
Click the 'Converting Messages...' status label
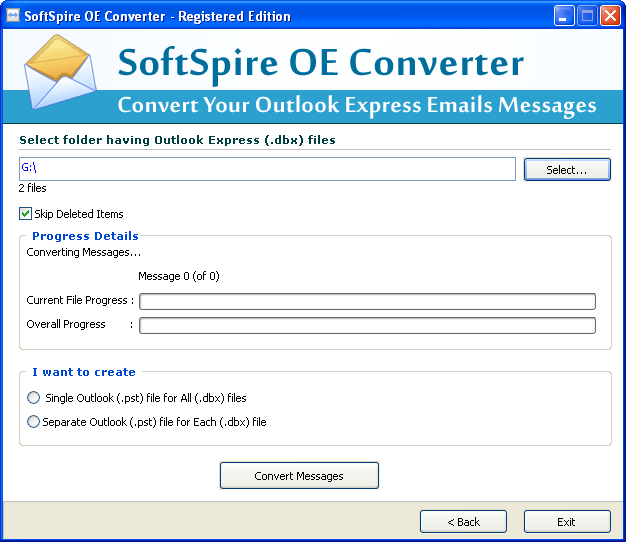click(83, 252)
